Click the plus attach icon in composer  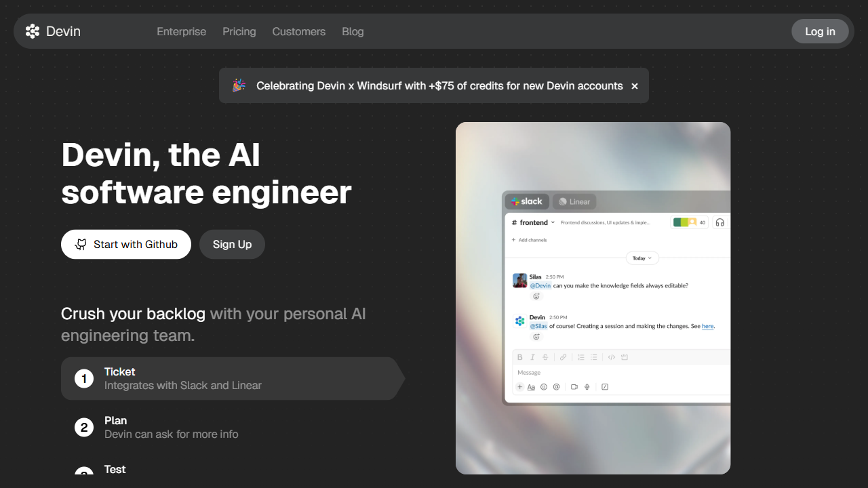point(520,387)
